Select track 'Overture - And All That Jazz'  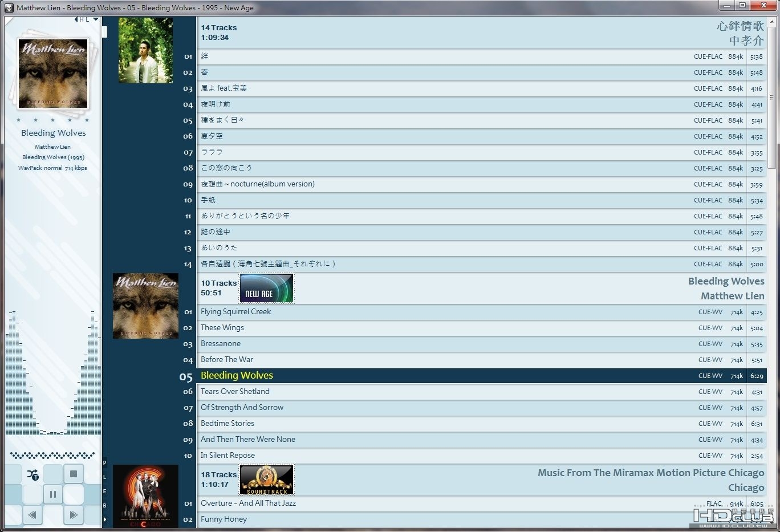481,503
